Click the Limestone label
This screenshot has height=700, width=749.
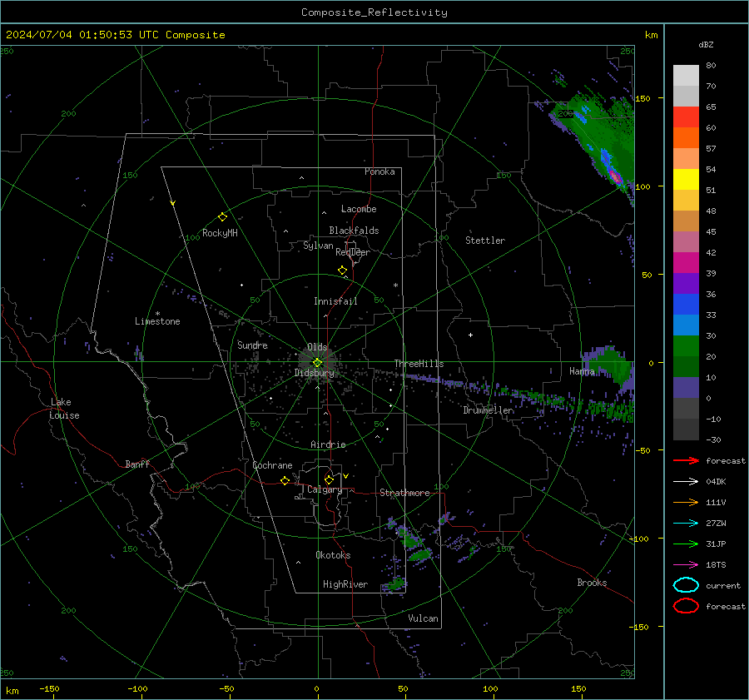point(157,321)
